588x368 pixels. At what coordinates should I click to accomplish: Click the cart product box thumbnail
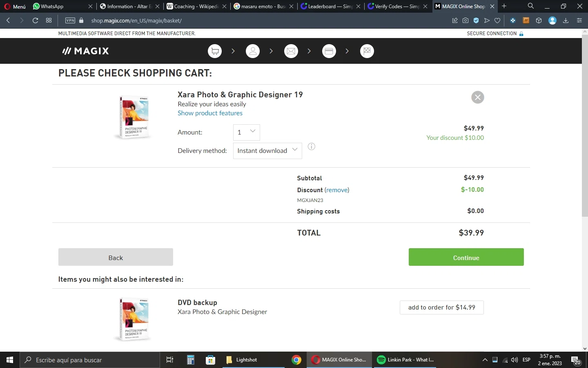click(x=134, y=117)
